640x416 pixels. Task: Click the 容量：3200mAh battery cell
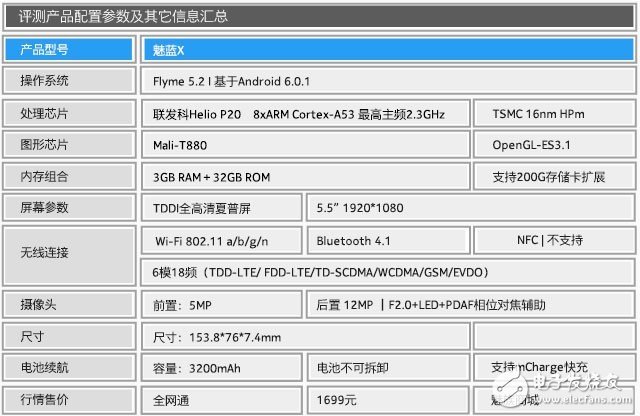point(222,366)
